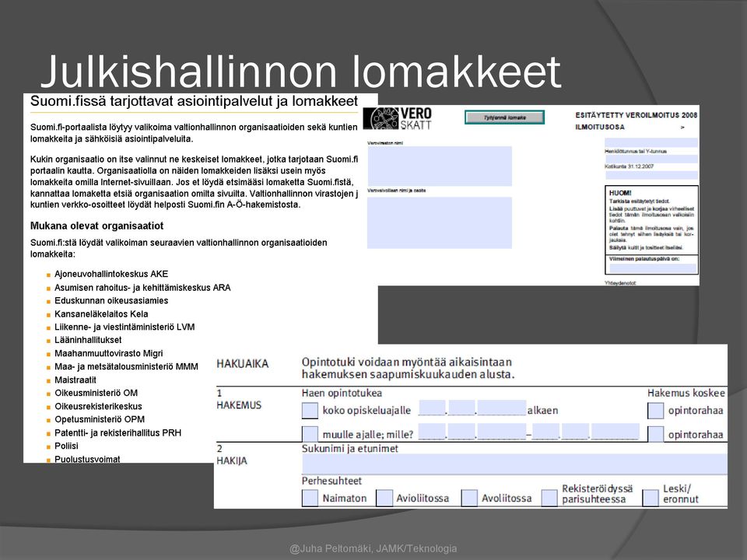Click the Kansaneläkelaitos Kela list item
Screen dimensions: 747x560
[101, 313]
